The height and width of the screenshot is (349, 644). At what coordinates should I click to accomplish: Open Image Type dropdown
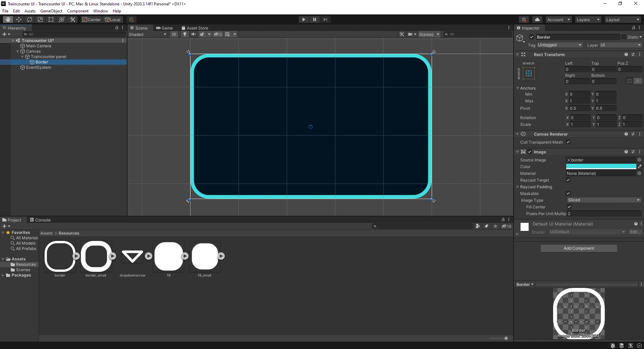point(604,200)
